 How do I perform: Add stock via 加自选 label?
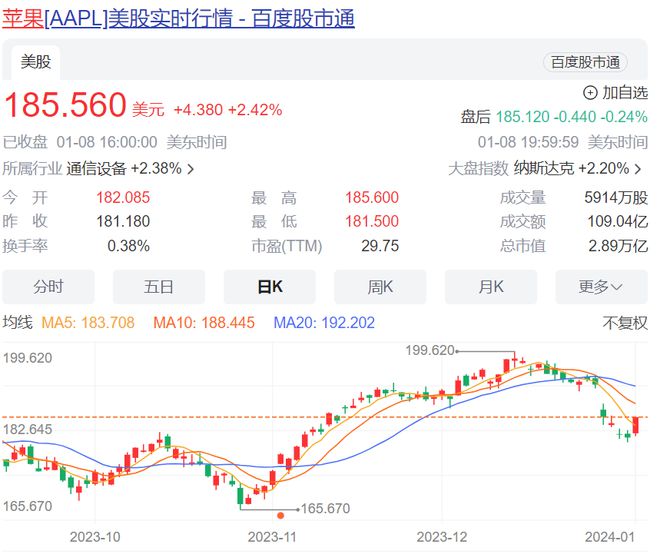[625, 93]
